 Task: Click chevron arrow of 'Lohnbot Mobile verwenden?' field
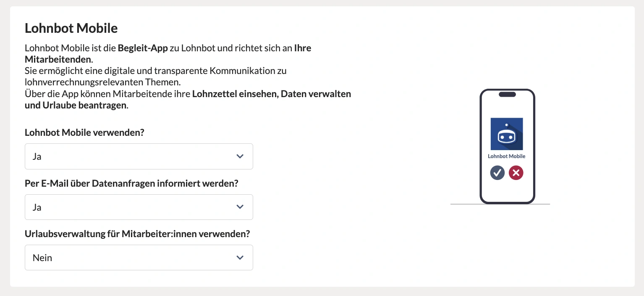tap(240, 156)
